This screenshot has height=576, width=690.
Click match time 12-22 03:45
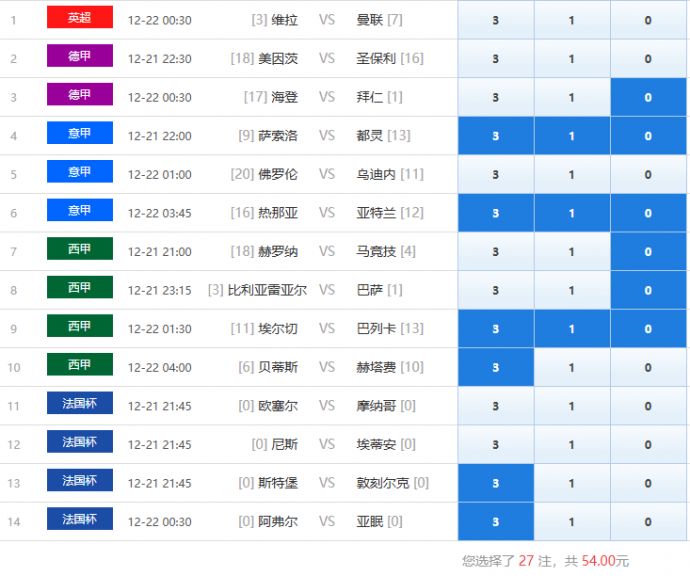(x=160, y=213)
